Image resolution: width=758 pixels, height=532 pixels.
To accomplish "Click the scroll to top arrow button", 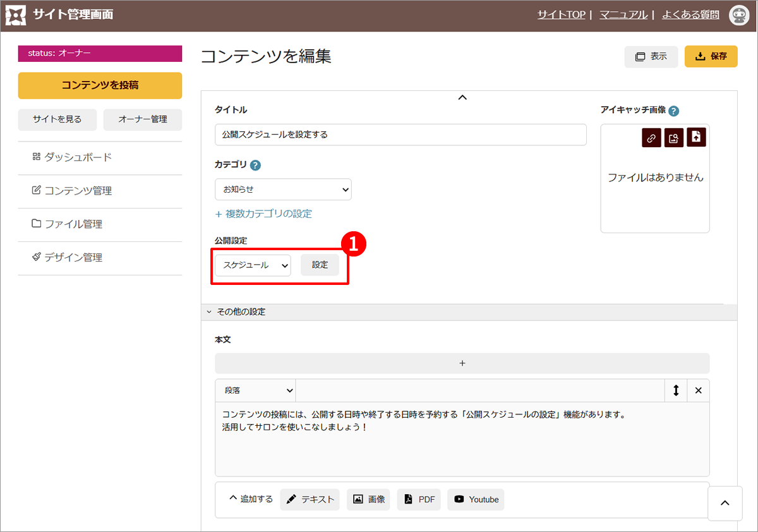I will (x=725, y=503).
